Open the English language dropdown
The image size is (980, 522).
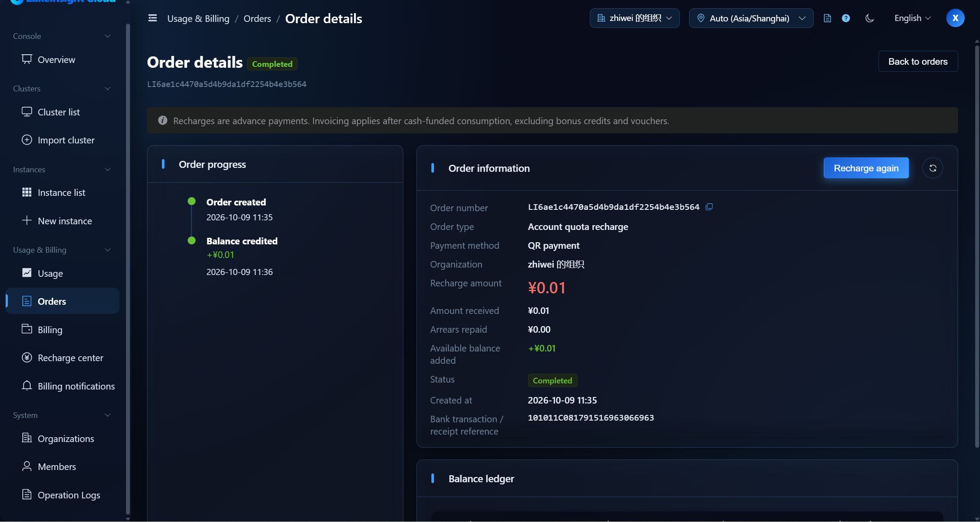(x=912, y=18)
